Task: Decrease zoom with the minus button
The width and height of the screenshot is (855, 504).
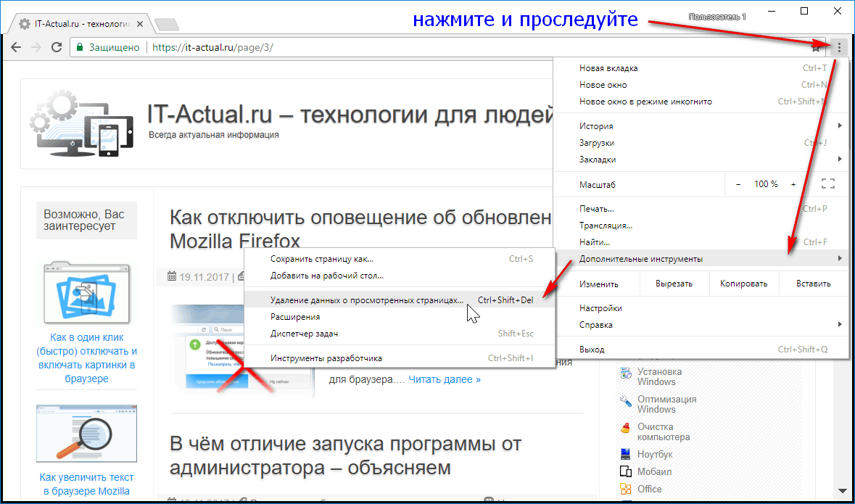Action: pyautogui.click(x=738, y=184)
